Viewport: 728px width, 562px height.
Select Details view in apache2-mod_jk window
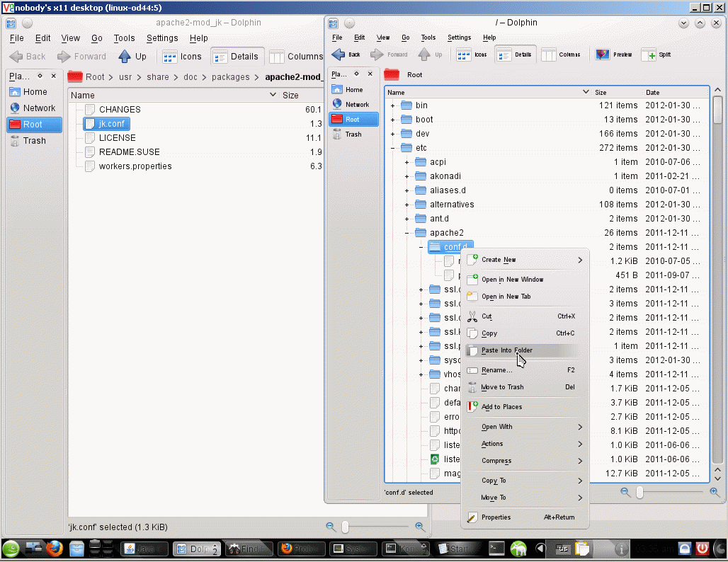(237, 57)
